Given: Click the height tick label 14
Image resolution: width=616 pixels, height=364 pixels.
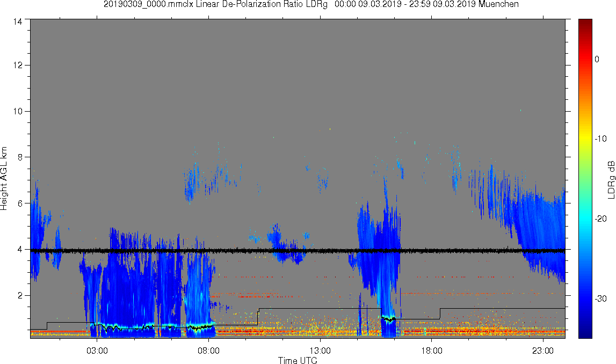Looking at the screenshot, I should pos(18,22).
